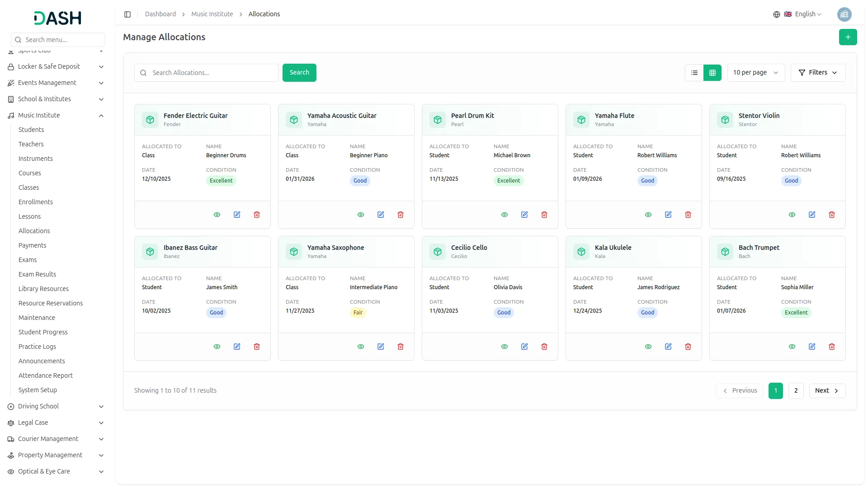This screenshot has height=488, width=868.
Task: Switch to list view layout
Action: 694,73
